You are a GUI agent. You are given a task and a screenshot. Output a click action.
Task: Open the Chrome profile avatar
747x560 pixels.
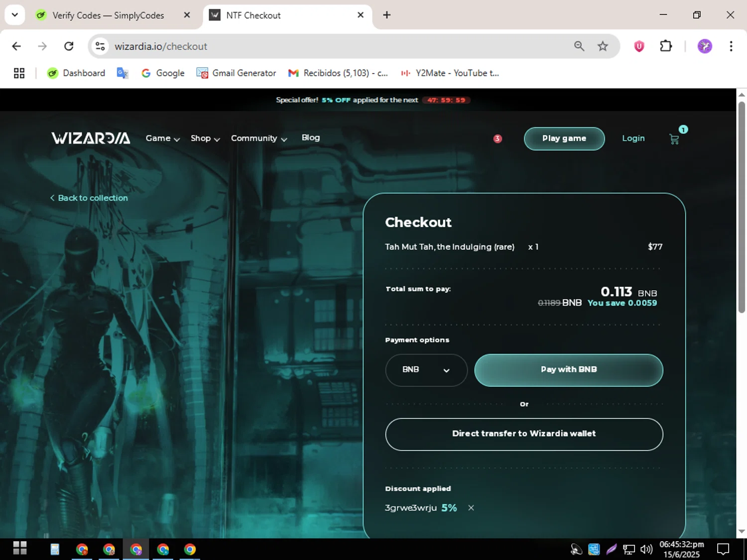(705, 46)
